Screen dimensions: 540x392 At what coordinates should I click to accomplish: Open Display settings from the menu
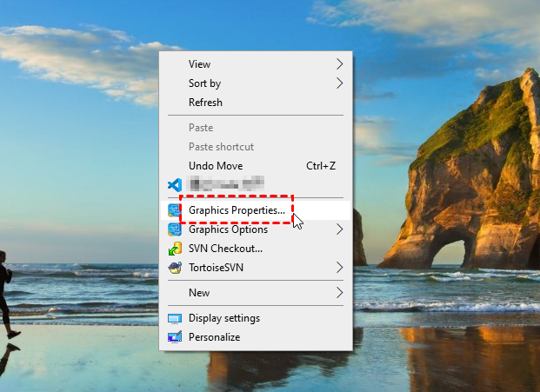256,318
